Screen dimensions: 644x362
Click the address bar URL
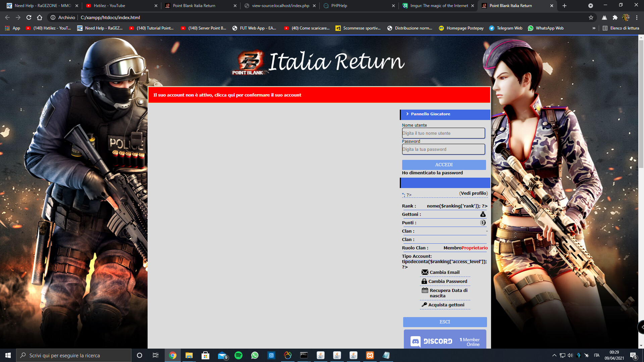110,17
